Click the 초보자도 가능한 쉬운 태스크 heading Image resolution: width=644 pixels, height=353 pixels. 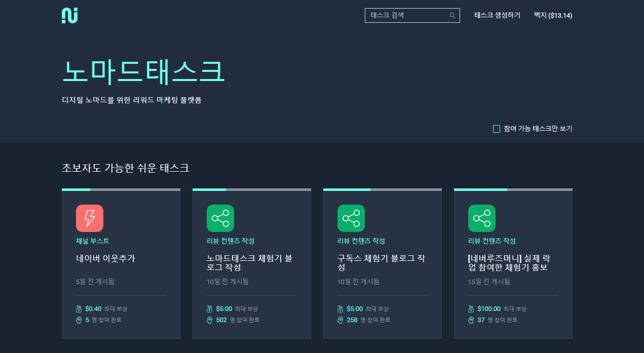click(126, 168)
